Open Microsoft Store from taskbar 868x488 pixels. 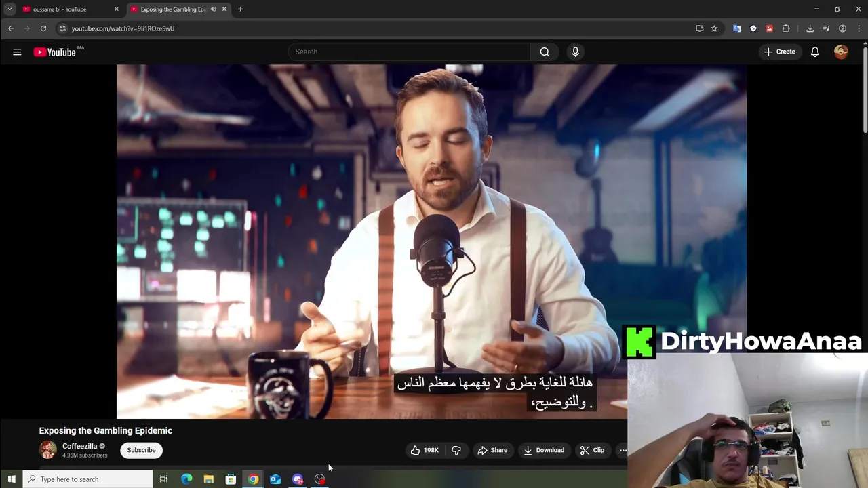pyautogui.click(x=231, y=479)
